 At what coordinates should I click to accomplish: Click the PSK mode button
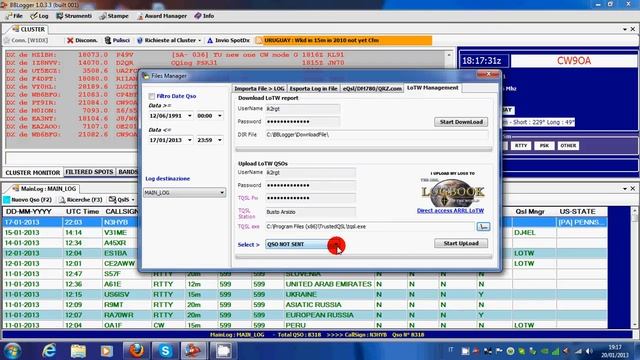tap(544, 146)
